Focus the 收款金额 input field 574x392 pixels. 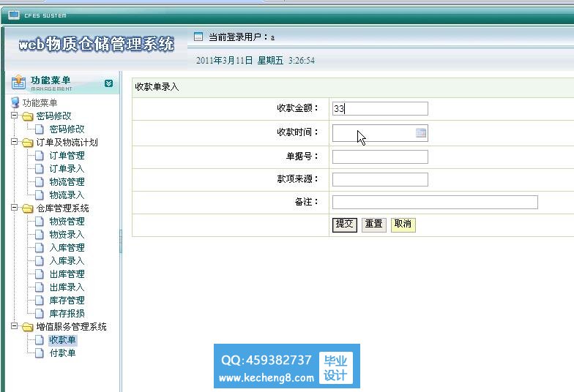(x=380, y=108)
